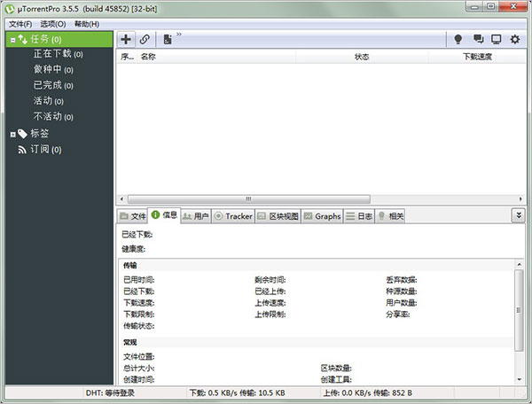This screenshot has width=532, height=404.
Task: Click the info panel vertical scrollbar thumb
Action: point(519,310)
